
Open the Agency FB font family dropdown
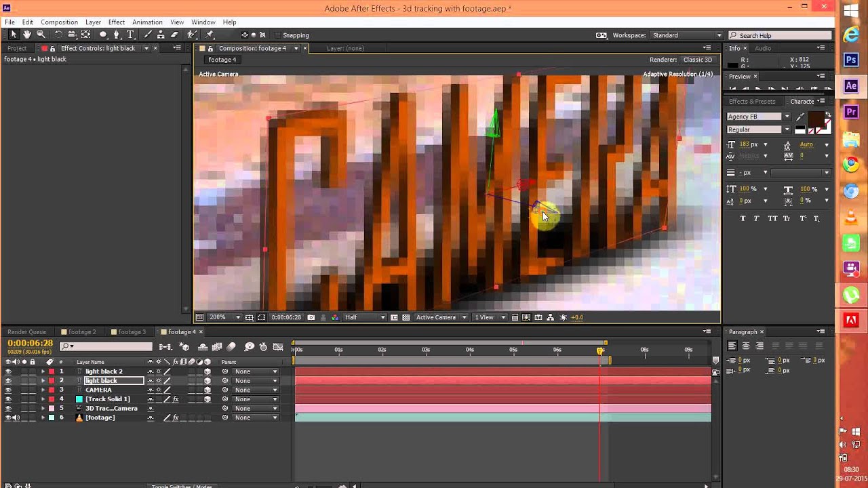click(758, 117)
